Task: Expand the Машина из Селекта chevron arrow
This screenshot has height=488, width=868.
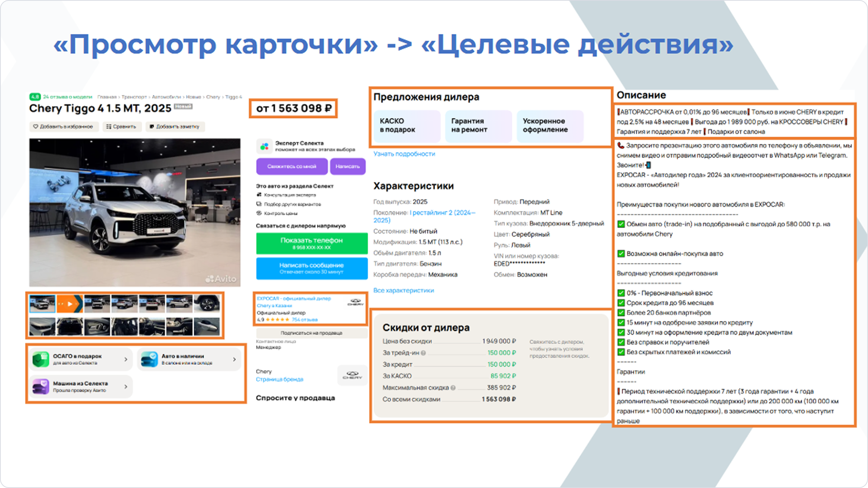Action: point(126,386)
